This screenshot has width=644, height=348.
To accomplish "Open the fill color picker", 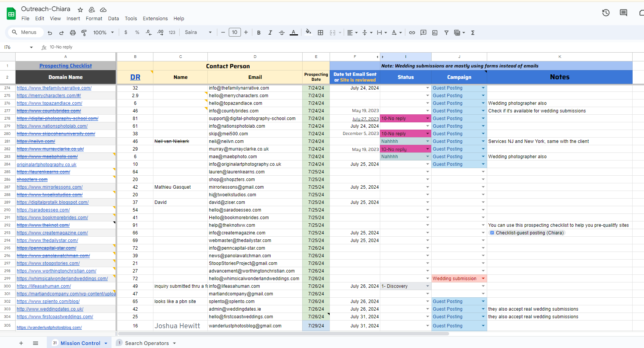I will point(308,32).
